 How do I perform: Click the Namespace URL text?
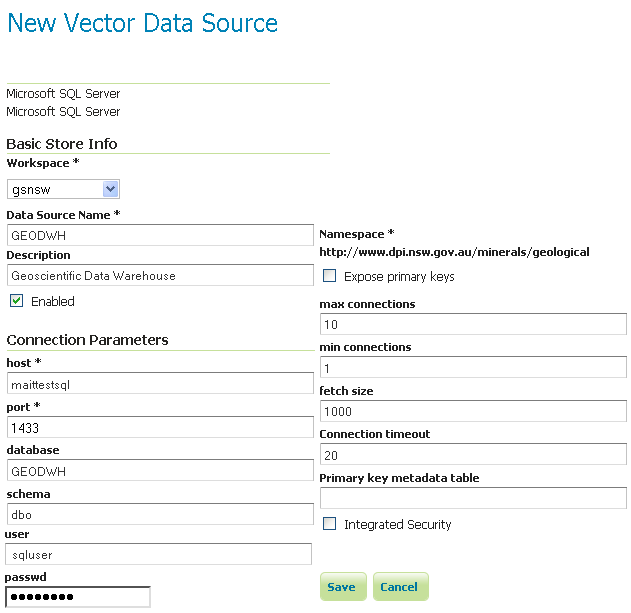454,252
